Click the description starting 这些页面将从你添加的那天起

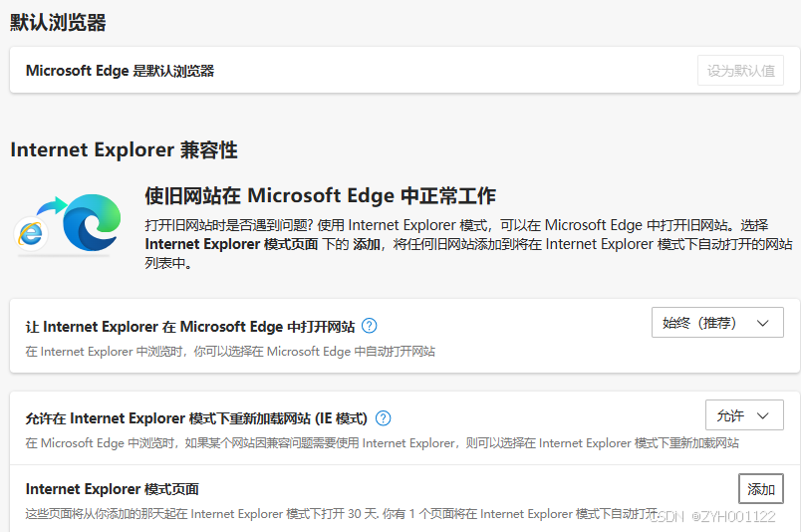pyautogui.click(x=343, y=514)
